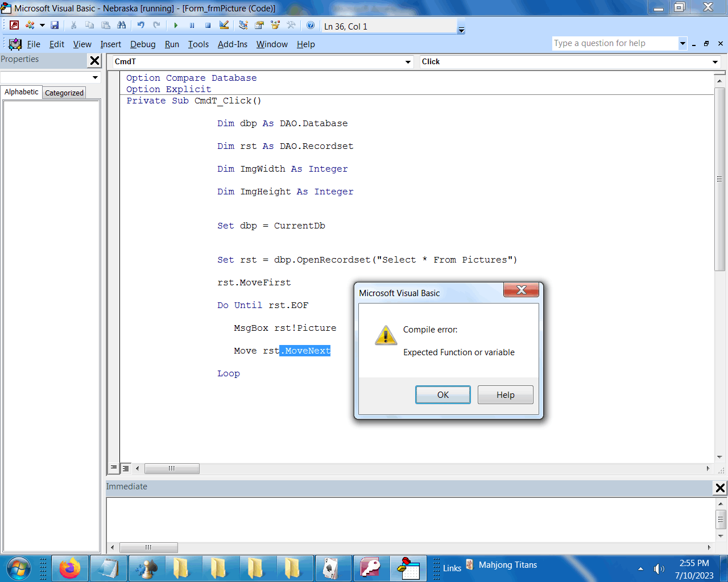Close the Immediate window panel

point(720,488)
